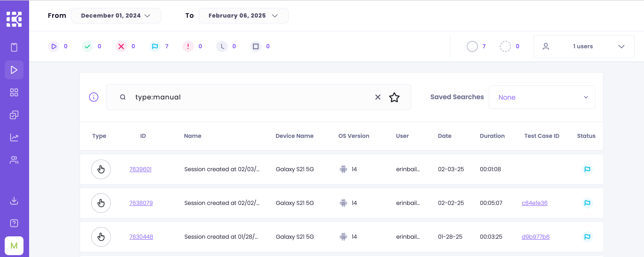Click the M profile avatar
This screenshot has width=644, height=257.
[x=14, y=246]
